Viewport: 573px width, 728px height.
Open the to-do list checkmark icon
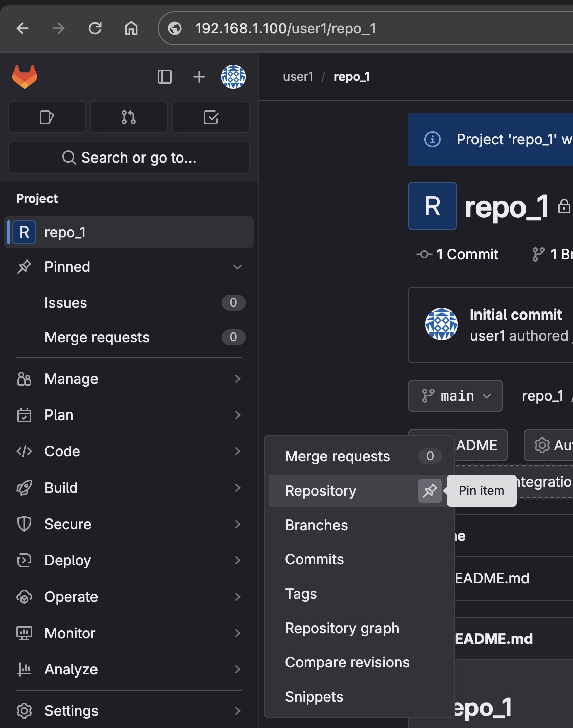pos(211,117)
